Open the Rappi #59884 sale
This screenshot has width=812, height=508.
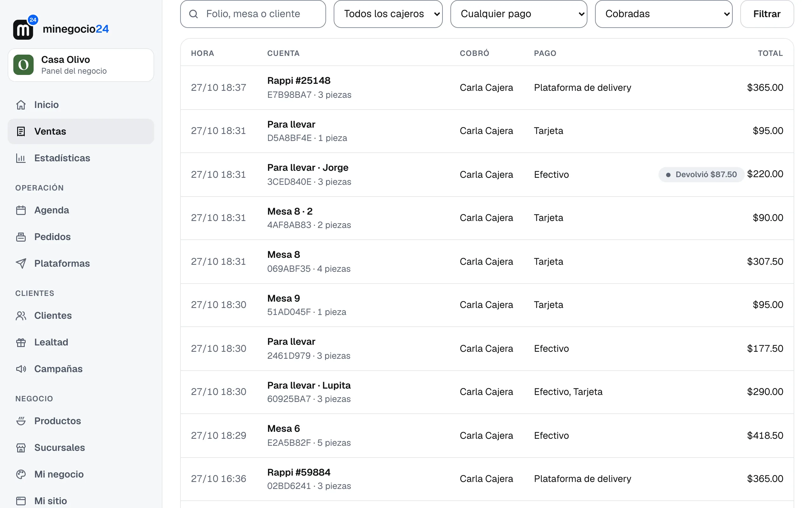[x=487, y=479]
